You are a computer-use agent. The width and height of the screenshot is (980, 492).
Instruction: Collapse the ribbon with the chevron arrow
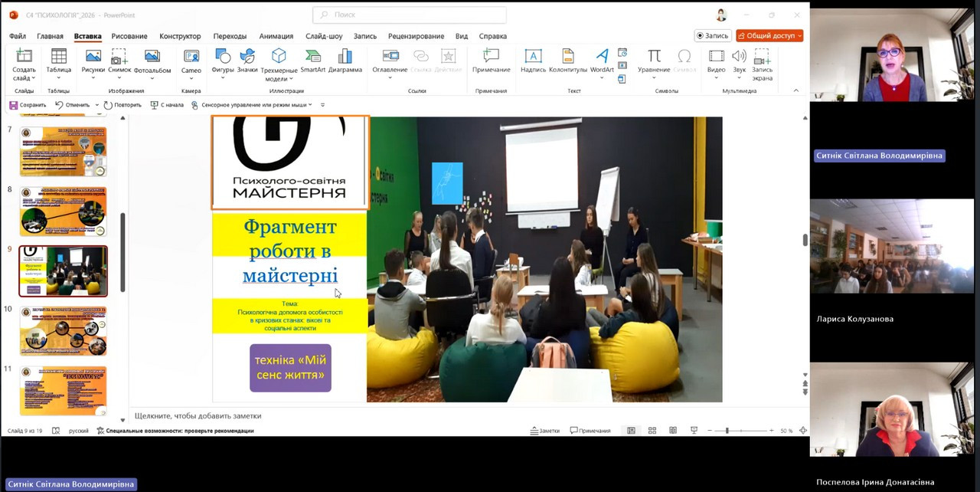795,90
